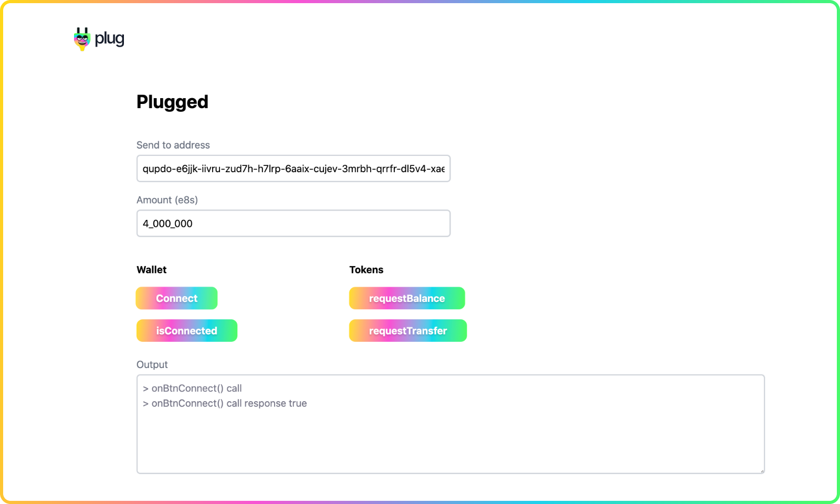Click the Wallet section heading
Viewport: 840px width, 504px height.
coord(152,270)
